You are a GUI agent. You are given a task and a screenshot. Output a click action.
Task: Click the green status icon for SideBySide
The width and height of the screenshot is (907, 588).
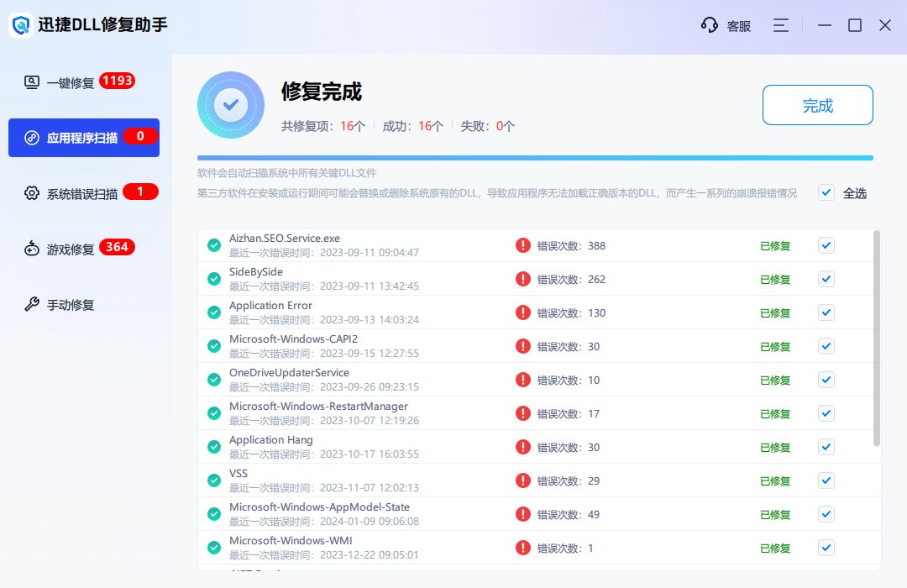coord(214,279)
